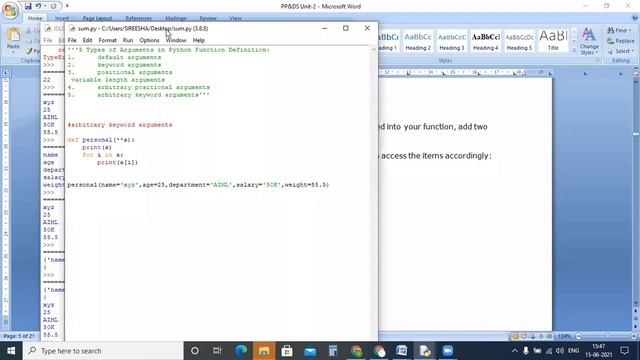Apply the Heading 5 style
The image size is (640, 360).
pyautogui.click(x=519, y=41)
